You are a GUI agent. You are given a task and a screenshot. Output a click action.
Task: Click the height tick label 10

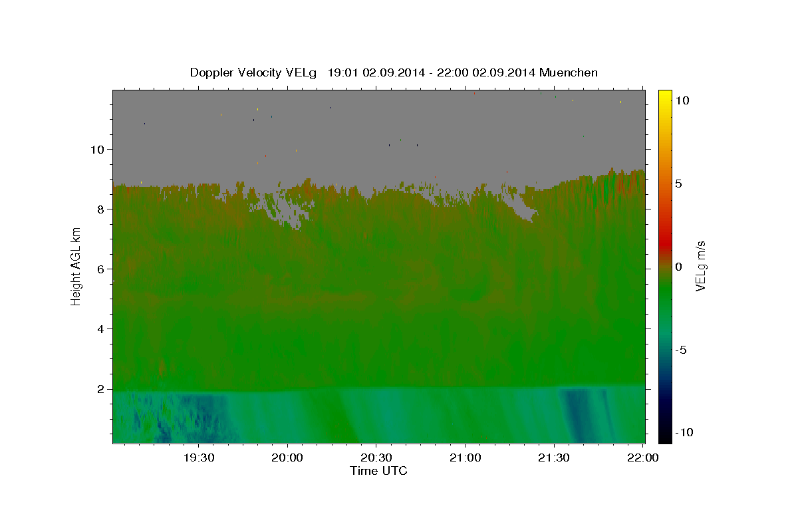pyautogui.click(x=98, y=149)
